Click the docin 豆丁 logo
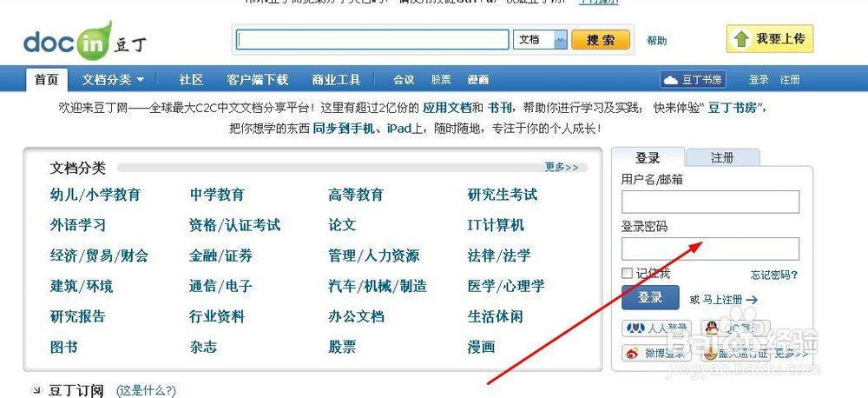Viewport: 868px width, 398px height. [85, 42]
